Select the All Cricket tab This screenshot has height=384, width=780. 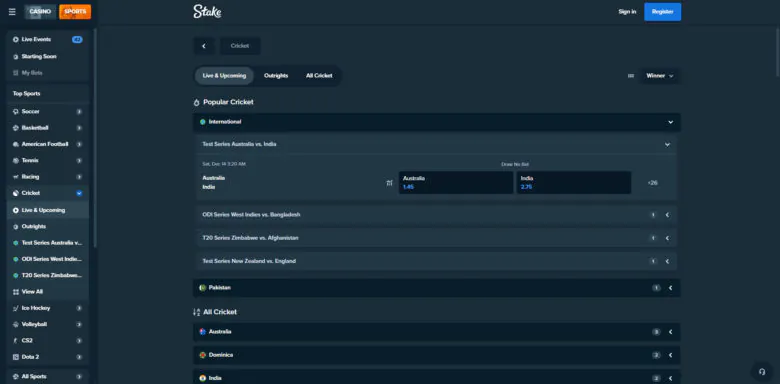click(319, 76)
